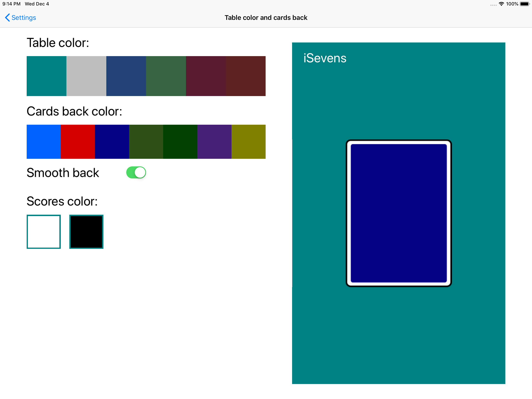Image resolution: width=532 pixels, height=399 pixels.
Task: Go back to Settings
Action: coord(20,18)
